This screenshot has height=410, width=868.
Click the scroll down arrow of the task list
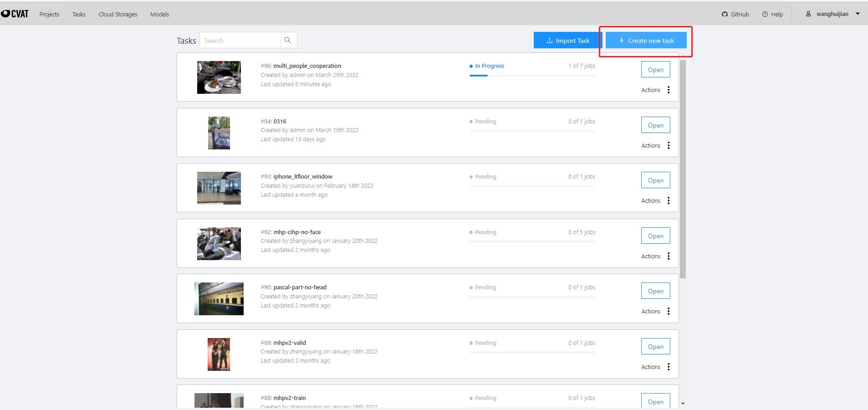(x=683, y=404)
